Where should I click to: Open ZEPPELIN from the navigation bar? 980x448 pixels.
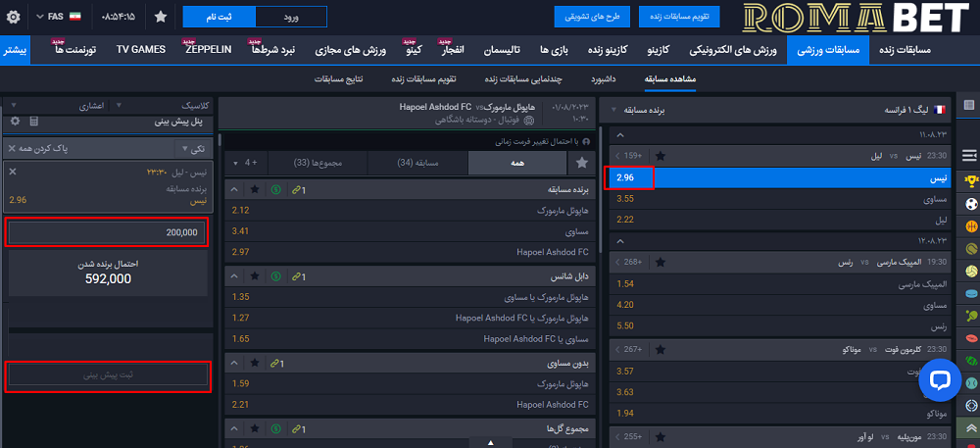coord(209,49)
